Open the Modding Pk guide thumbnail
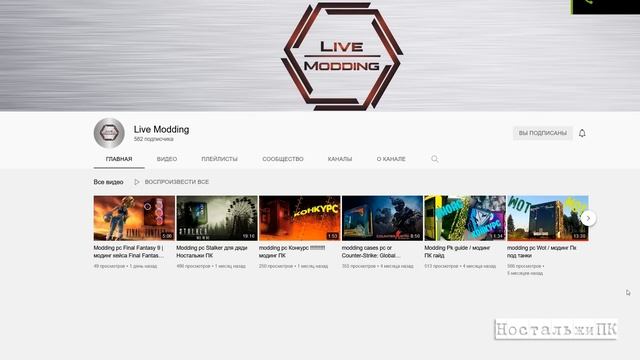This screenshot has width=640, height=360. (465, 218)
